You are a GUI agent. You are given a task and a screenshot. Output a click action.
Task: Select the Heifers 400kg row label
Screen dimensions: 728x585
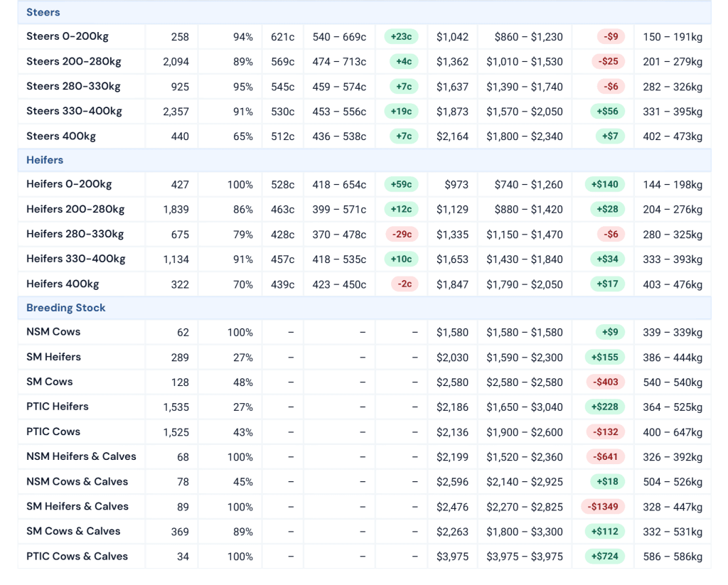[63, 284]
